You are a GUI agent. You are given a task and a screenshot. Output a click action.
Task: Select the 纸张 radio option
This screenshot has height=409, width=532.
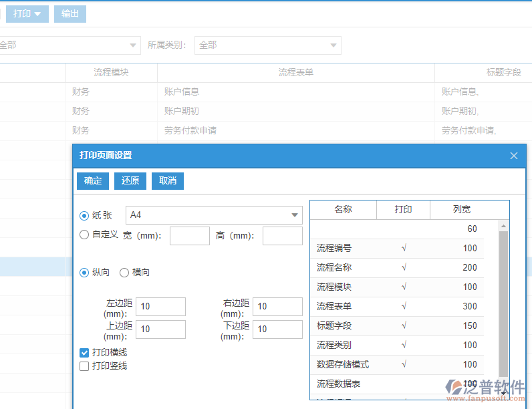[84, 215]
